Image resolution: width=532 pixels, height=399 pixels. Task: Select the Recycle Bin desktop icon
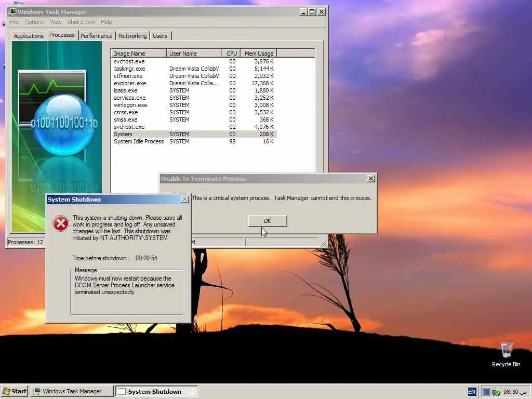coord(506,354)
